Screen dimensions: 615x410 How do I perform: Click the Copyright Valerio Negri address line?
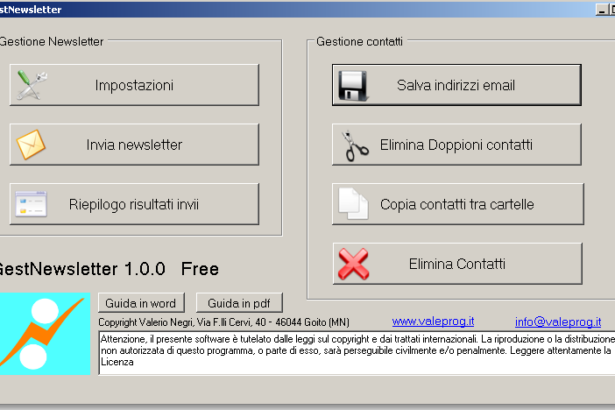[x=224, y=322]
